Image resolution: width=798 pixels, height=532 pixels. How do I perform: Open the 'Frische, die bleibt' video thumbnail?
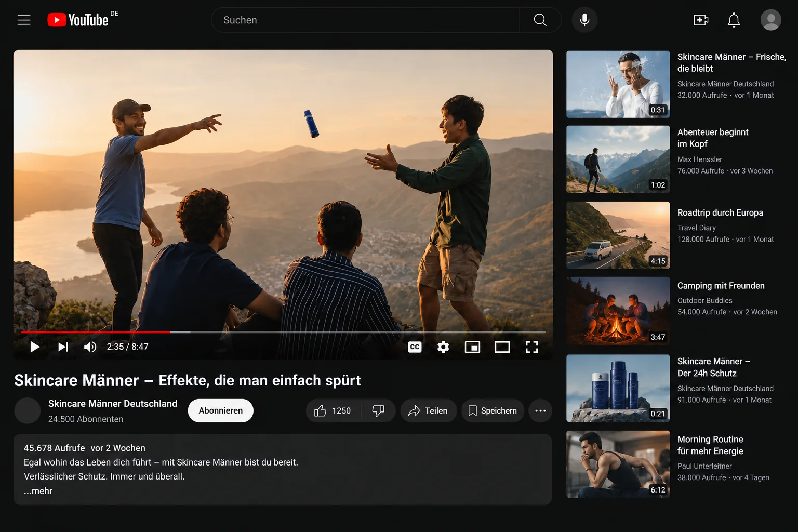point(618,84)
